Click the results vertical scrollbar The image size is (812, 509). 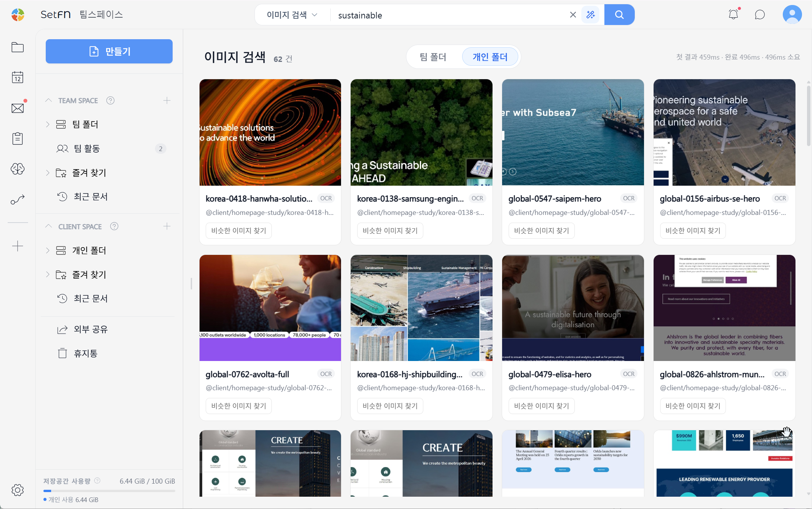click(x=809, y=115)
